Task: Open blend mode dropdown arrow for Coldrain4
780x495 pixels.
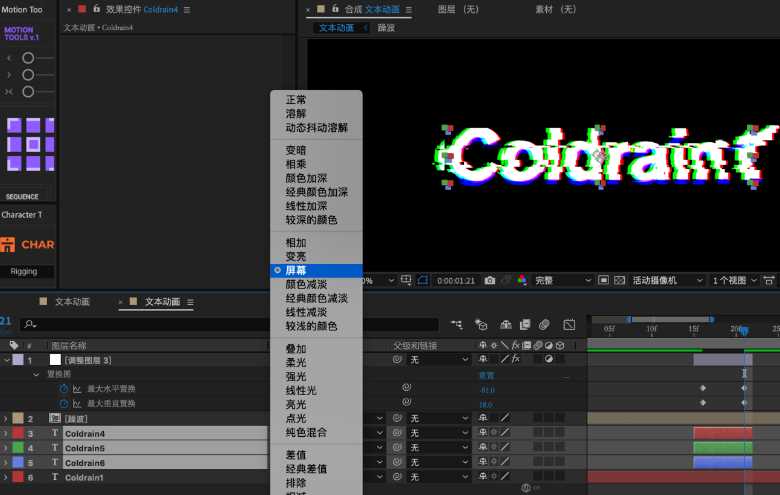Action: pos(380,433)
